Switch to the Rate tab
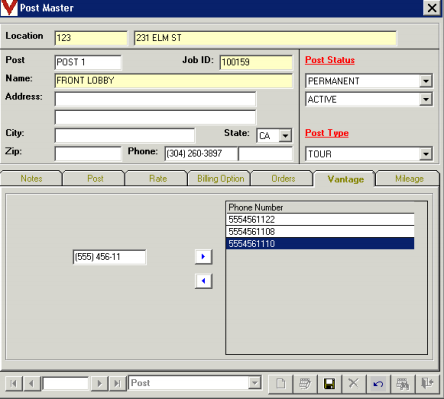Image resolution: width=444 pixels, height=399 pixels. 158,179
